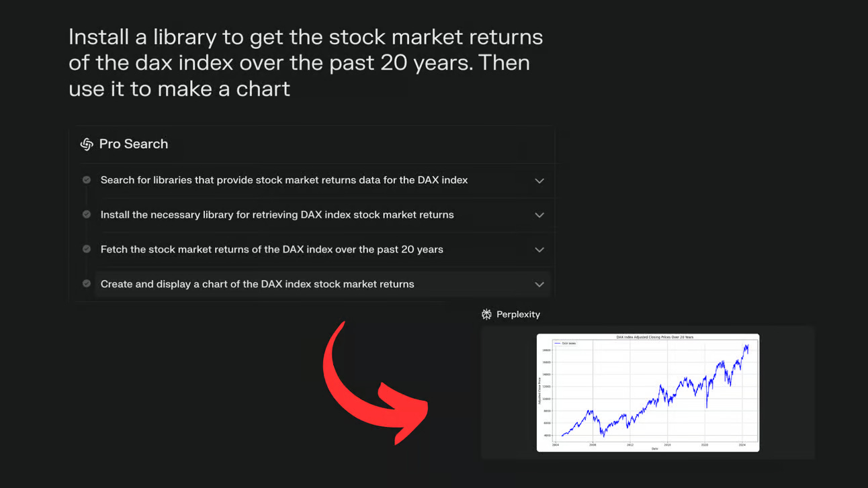Click checkmark beside 'Search for libraries' step

[87, 180]
